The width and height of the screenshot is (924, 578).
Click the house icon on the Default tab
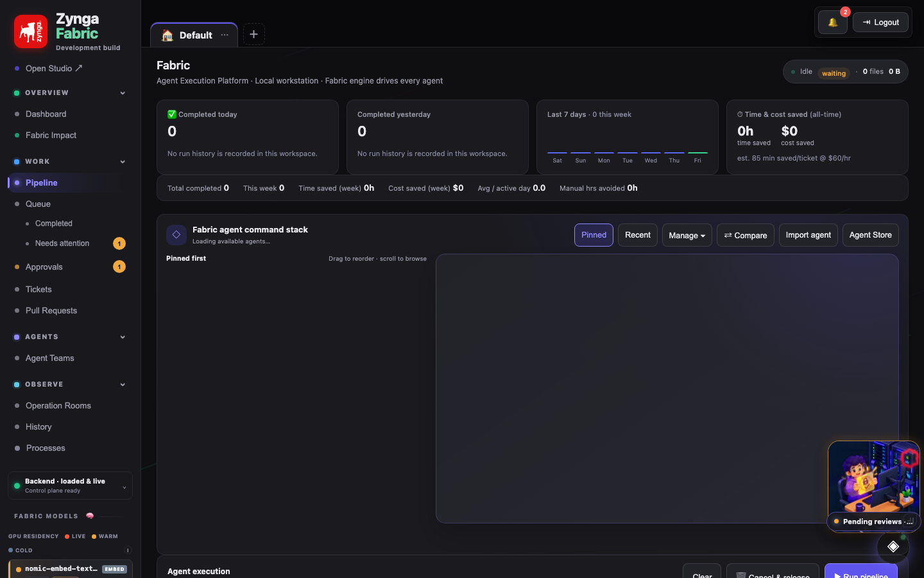[167, 35]
